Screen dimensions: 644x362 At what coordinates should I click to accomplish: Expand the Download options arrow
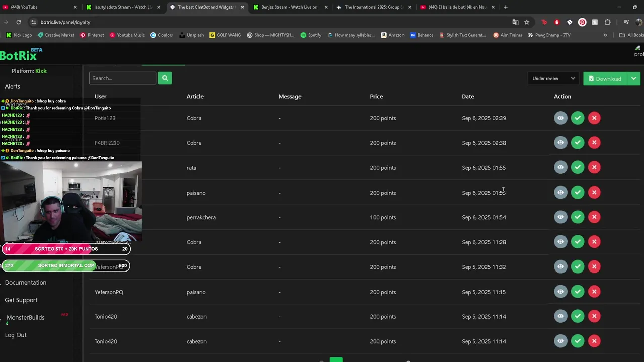633,78
